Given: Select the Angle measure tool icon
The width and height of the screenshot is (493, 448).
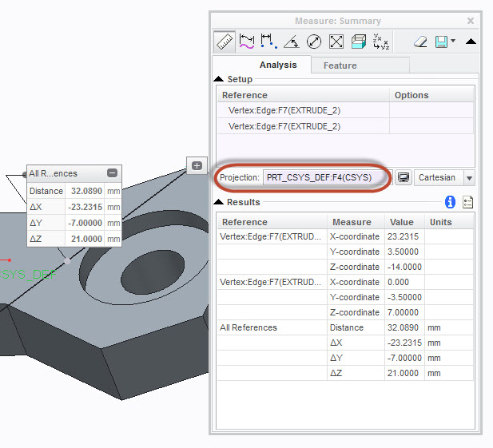Looking at the screenshot, I should pos(292,42).
